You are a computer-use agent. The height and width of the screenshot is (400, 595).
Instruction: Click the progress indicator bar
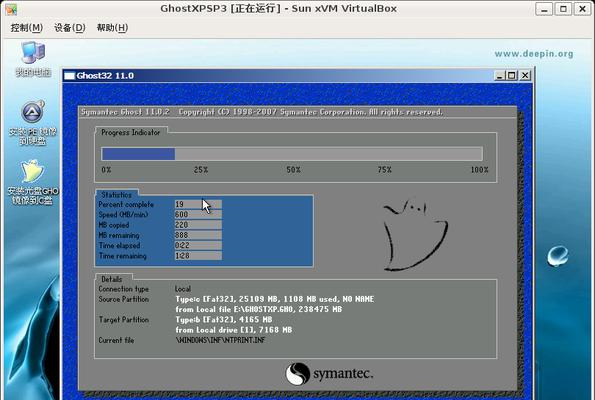tap(292, 154)
